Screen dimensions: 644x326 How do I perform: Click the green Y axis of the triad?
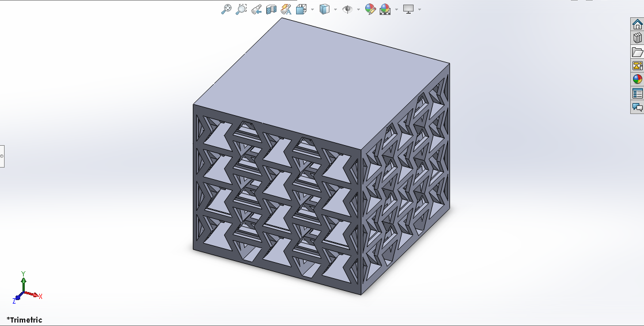pyautogui.click(x=24, y=282)
